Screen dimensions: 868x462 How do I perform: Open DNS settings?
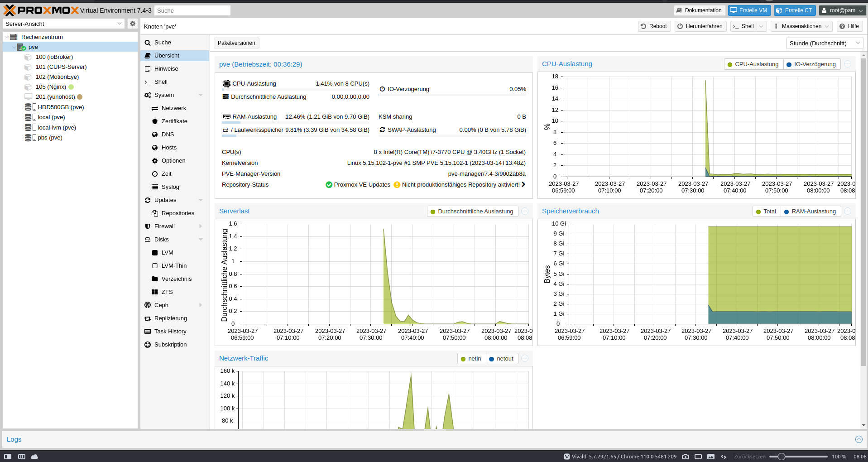(175, 135)
